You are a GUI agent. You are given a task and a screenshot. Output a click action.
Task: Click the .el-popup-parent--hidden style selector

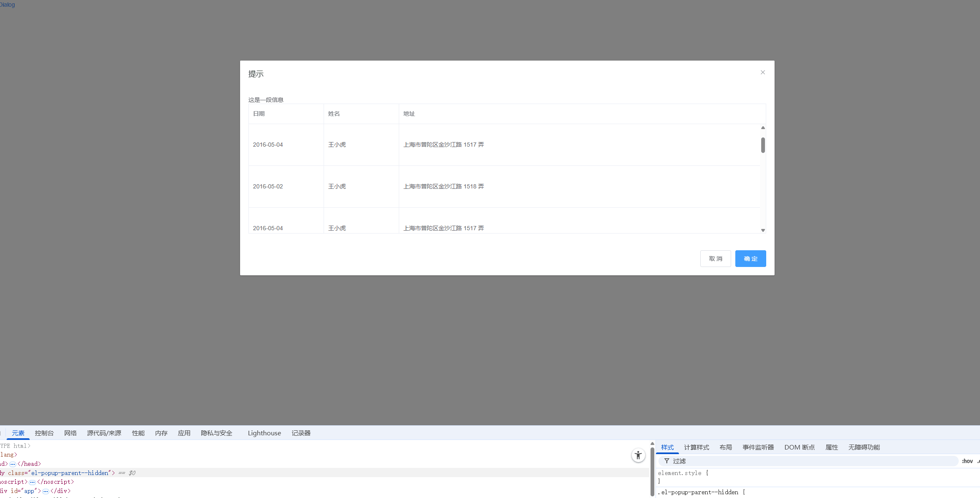[x=698, y=492]
